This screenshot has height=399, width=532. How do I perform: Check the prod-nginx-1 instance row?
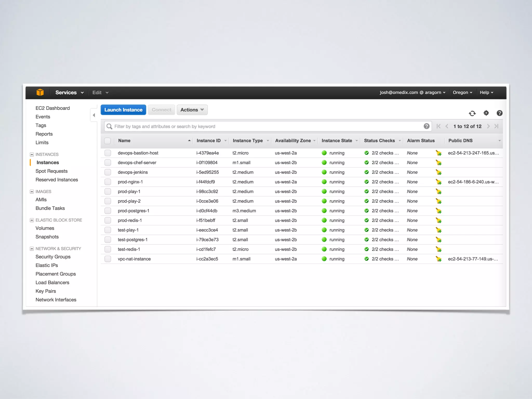tap(108, 182)
